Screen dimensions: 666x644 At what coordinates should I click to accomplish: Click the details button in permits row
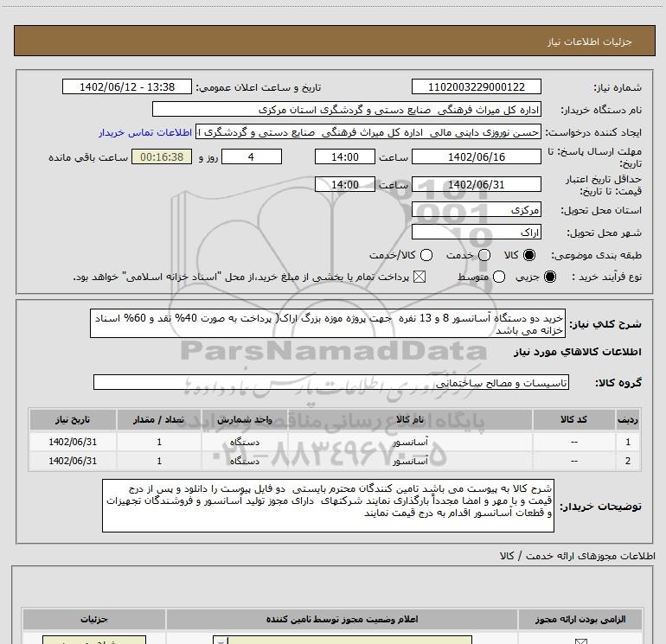pyautogui.click(x=94, y=641)
